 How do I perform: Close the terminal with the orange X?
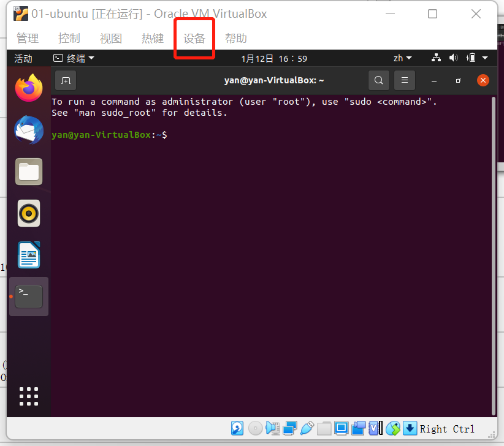pos(483,80)
